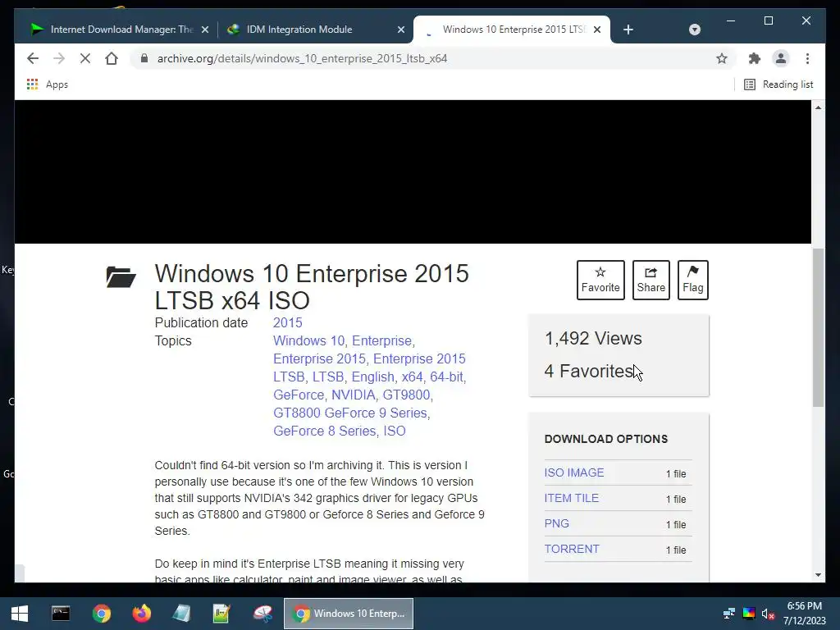The image size is (840, 630).
Task: Open the Windows Start menu
Action: (x=20, y=614)
